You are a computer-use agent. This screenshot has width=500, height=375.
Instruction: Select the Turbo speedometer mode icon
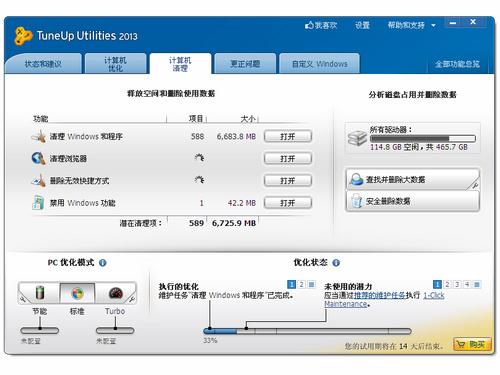coord(116,293)
